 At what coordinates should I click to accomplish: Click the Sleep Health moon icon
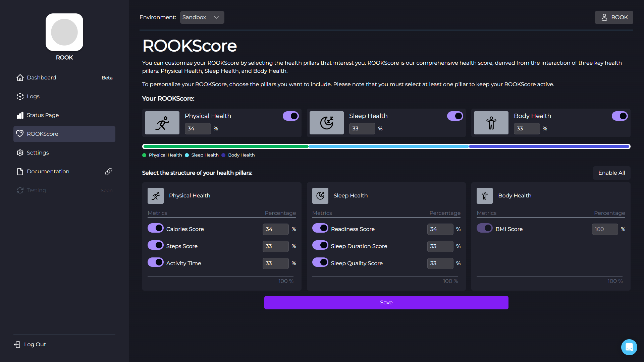click(326, 123)
